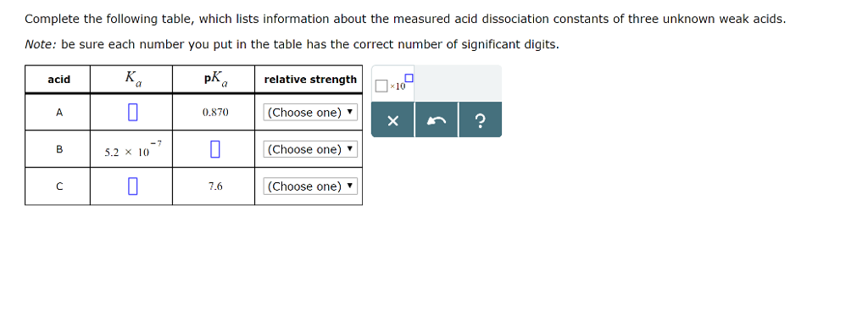Screen dimensions: 868x322
Task: Click the relative strength column header
Action: pos(310,79)
